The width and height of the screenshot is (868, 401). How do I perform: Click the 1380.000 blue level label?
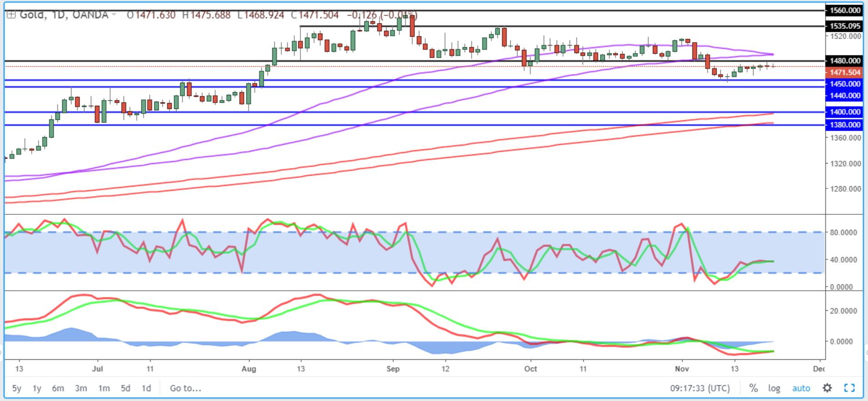tap(844, 124)
